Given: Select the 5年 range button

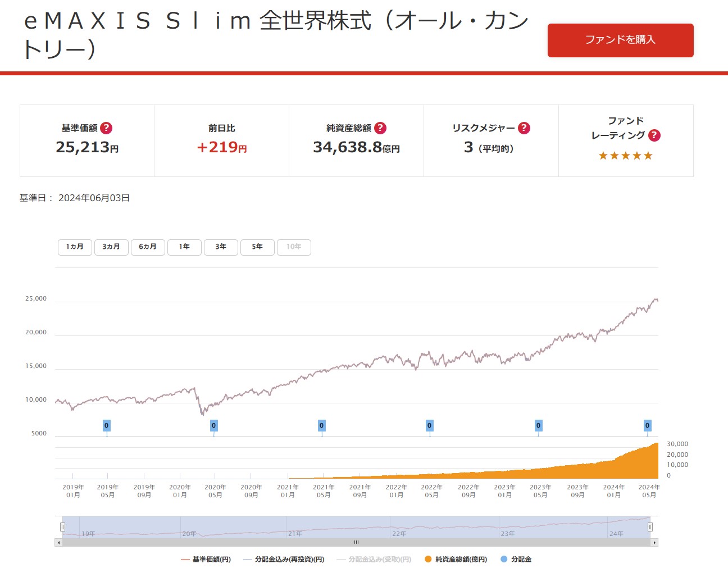Looking at the screenshot, I should pyautogui.click(x=257, y=247).
